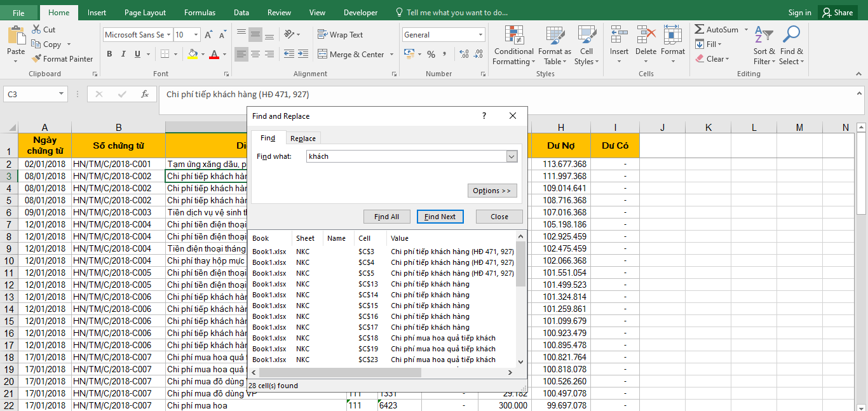Screen dimensions: 868x411
Task: Open the Formulas ribbon tab
Action: tap(200, 13)
